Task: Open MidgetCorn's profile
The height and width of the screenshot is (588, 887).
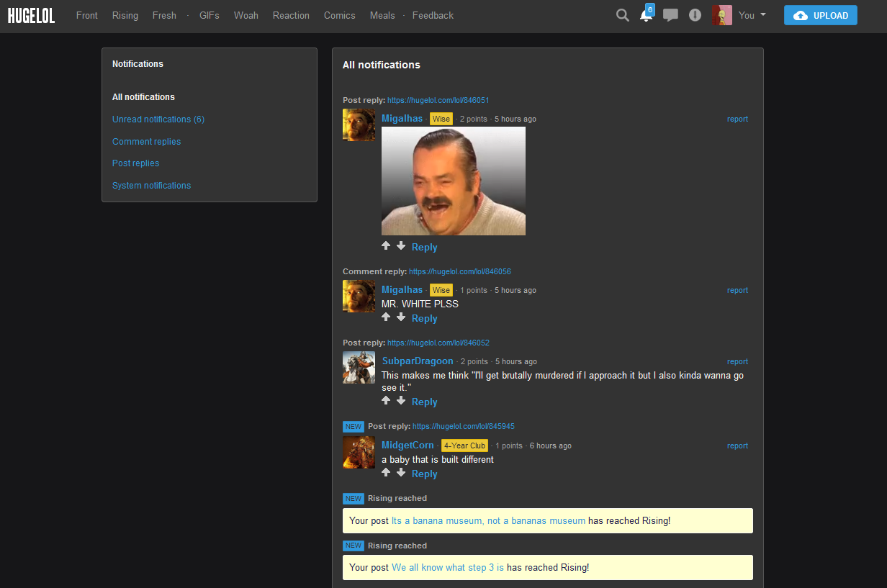Action: [x=408, y=445]
